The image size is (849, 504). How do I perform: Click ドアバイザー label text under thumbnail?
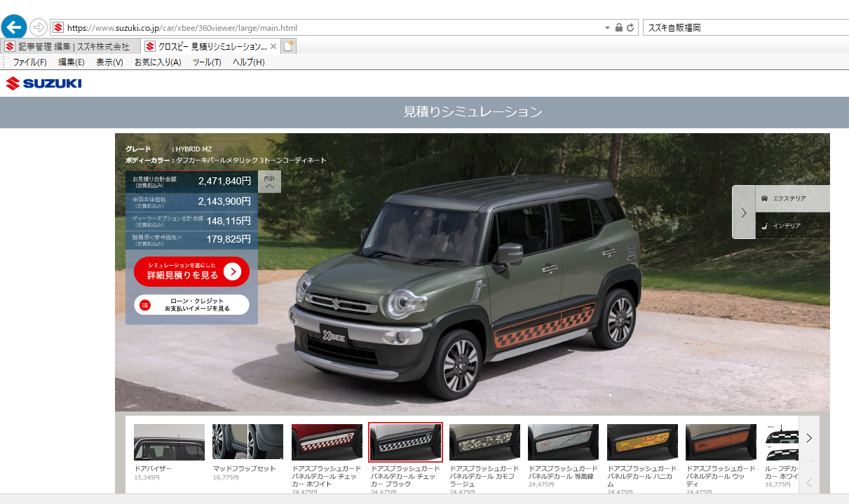click(153, 469)
